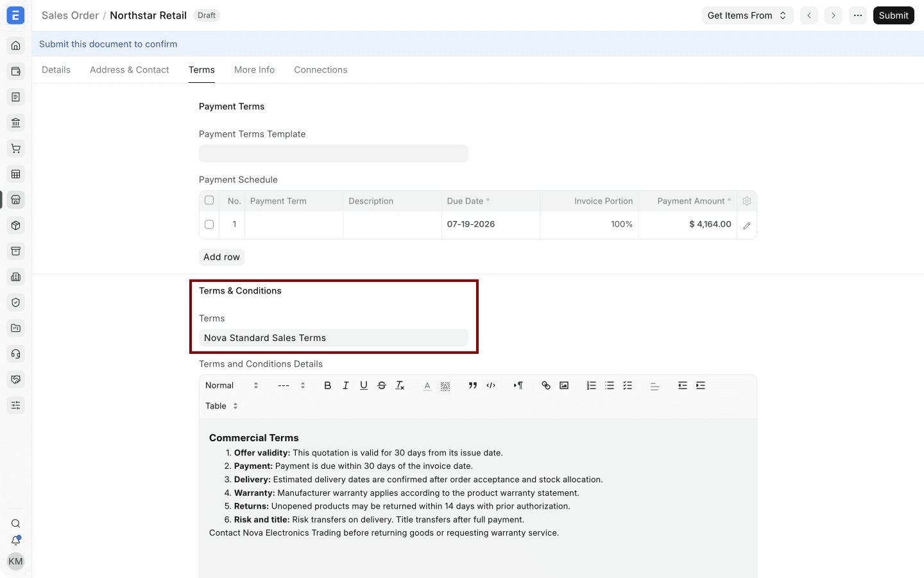Screen dimensions: 924x578
Task: Insert a hyperlink using the link icon
Action: tap(546, 385)
